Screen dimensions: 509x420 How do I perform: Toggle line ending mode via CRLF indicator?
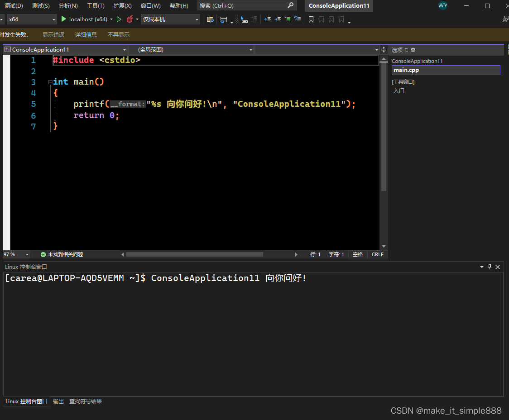(377, 254)
